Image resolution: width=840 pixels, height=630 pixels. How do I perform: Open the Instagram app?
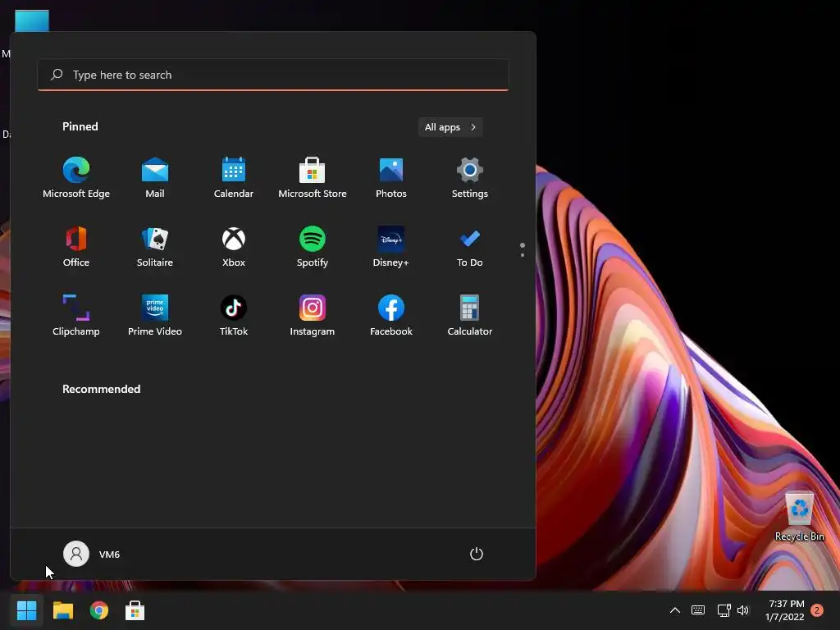pos(313,316)
